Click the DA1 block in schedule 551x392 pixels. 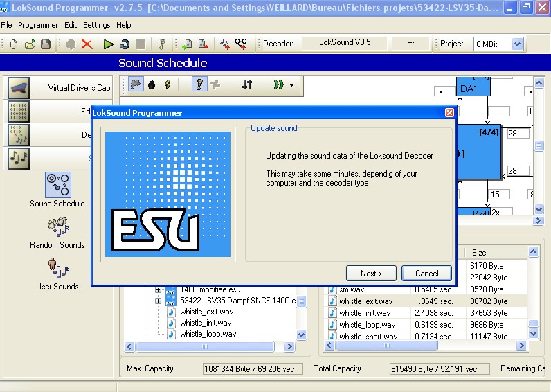(473, 87)
